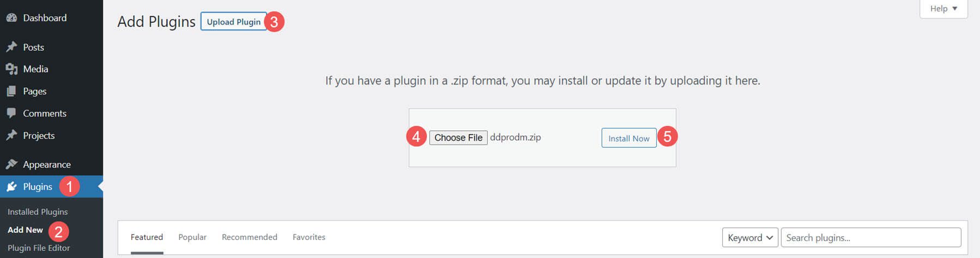
Task: Switch to the Popular tab
Action: coord(192,237)
